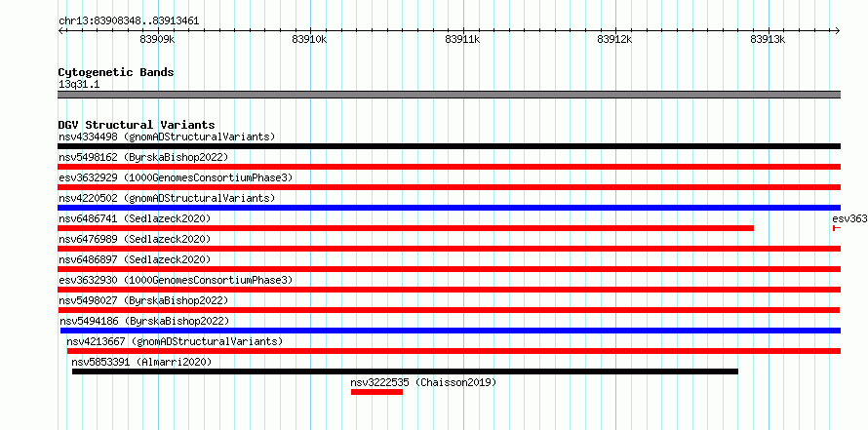
Task: Click the ruler's left arrowhead
Action: coord(60,31)
